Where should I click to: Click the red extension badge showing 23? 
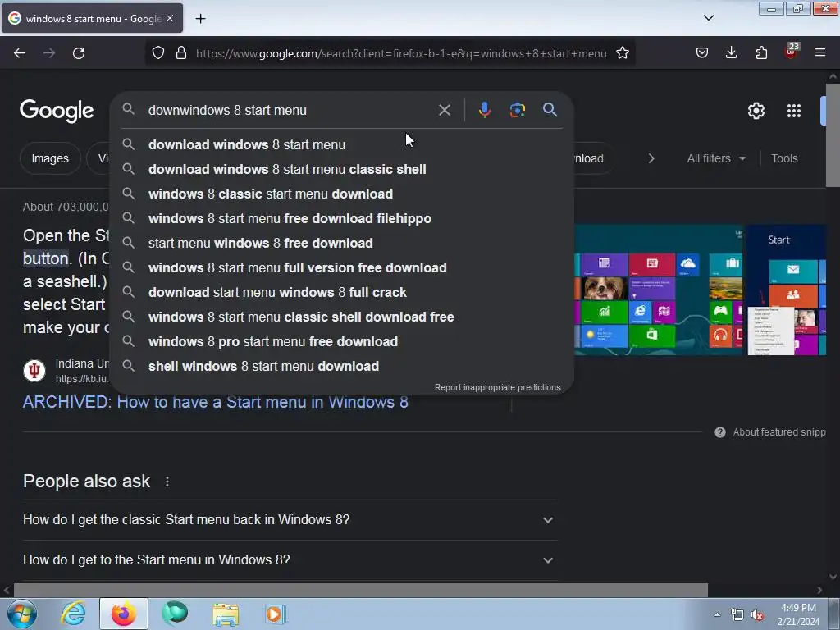point(792,52)
